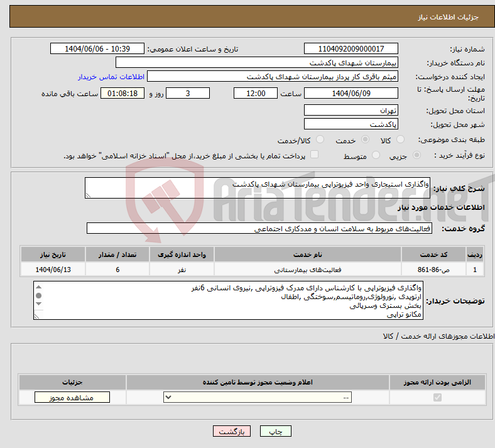Click the buyer organization name field

coord(257,62)
